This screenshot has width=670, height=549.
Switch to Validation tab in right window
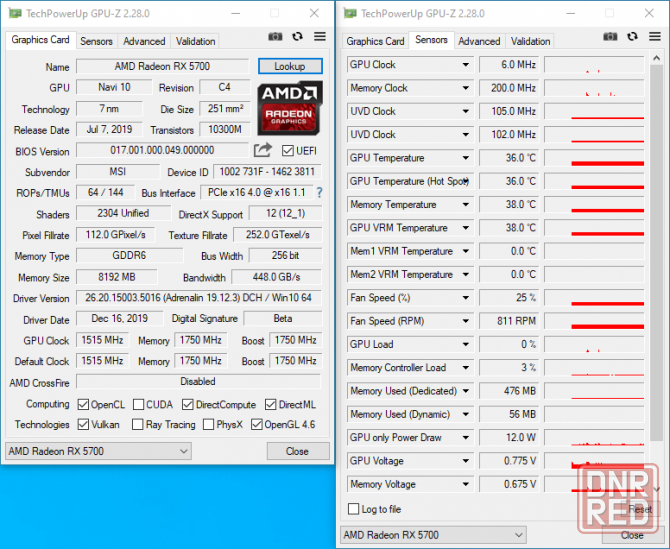tap(530, 41)
